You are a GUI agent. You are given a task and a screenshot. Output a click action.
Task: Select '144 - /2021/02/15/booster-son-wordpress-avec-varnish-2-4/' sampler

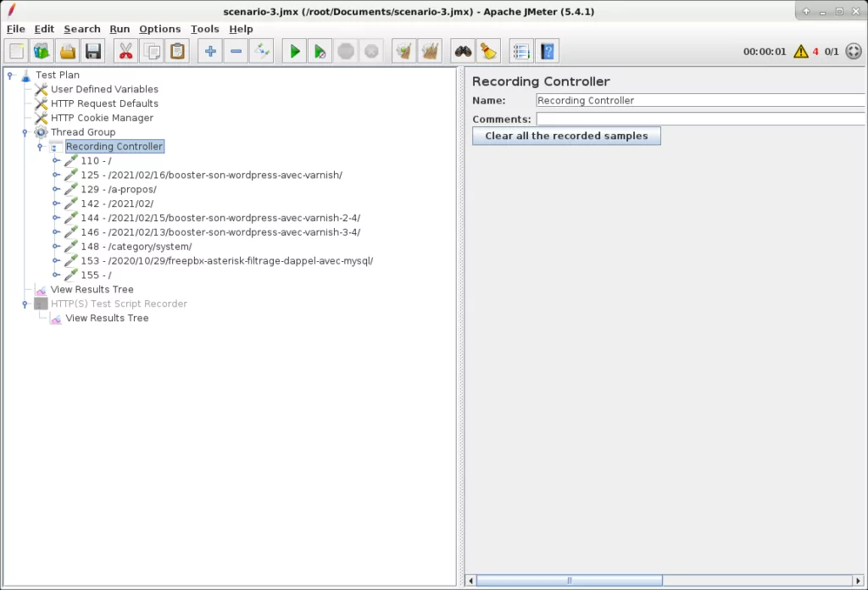pyautogui.click(x=220, y=218)
